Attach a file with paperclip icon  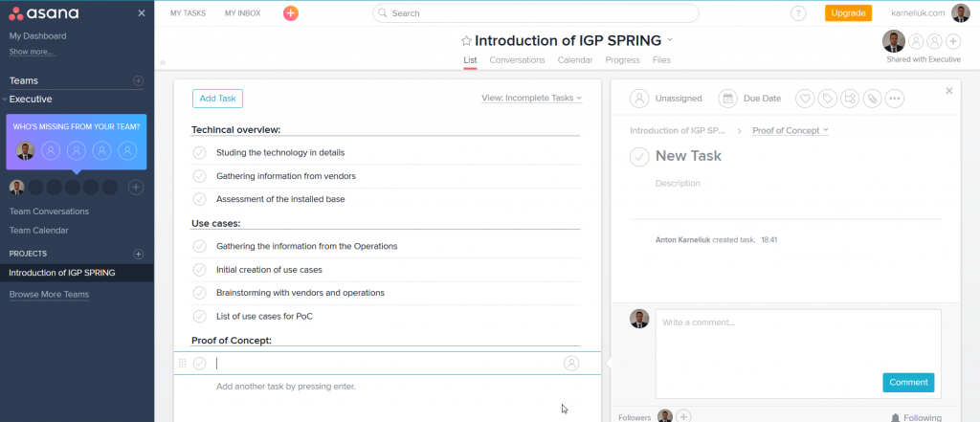pos(873,99)
